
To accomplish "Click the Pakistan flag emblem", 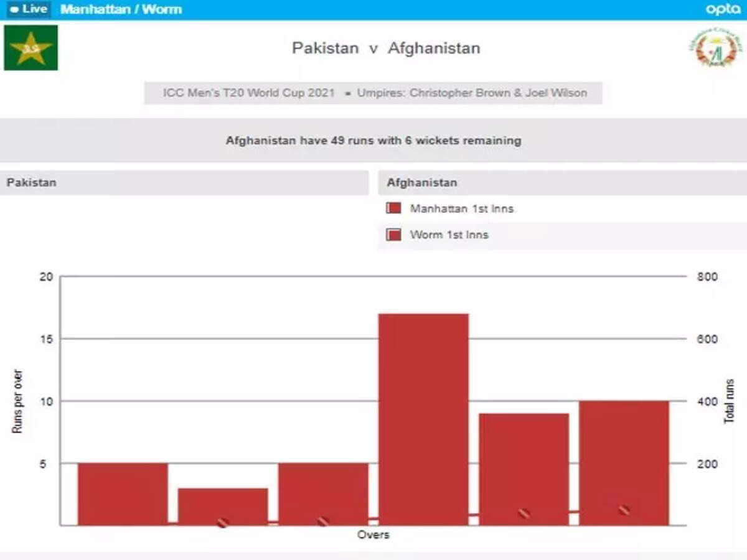I will [31, 48].
